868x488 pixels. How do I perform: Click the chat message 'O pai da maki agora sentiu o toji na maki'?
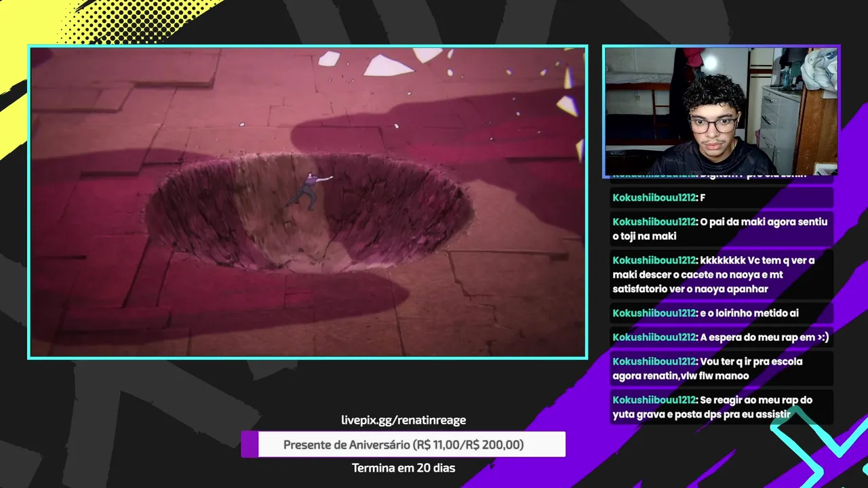pyautogui.click(x=722, y=229)
